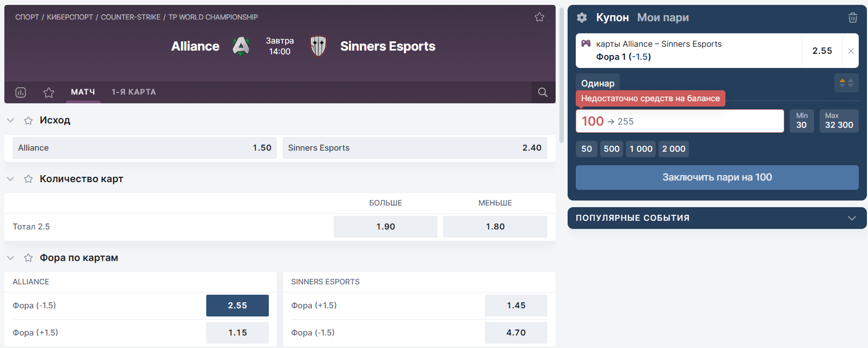868x348 pixels.
Task: Select Тотал 2.5 Больше odds 1.90
Action: [385, 227]
